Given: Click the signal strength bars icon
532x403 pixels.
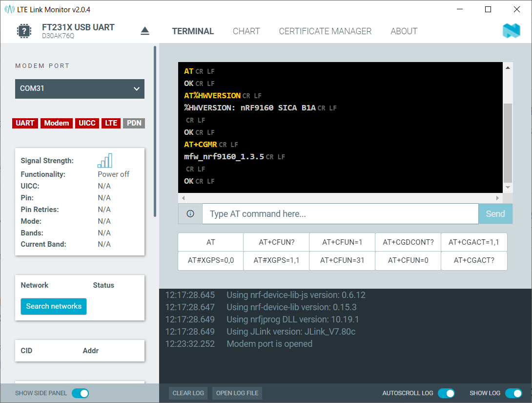Looking at the screenshot, I should pyautogui.click(x=105, y=161).
